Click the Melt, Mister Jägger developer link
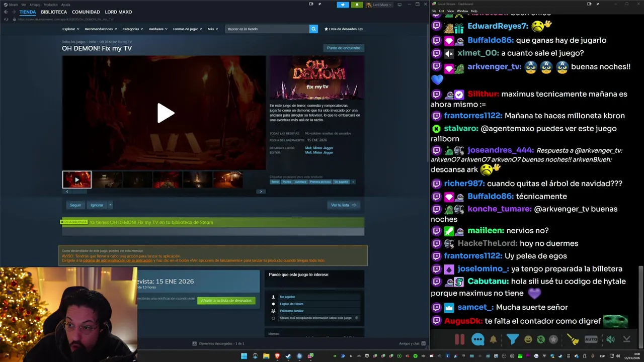The image size is (644, 362). pyautogui.click(x=319, y=148)
